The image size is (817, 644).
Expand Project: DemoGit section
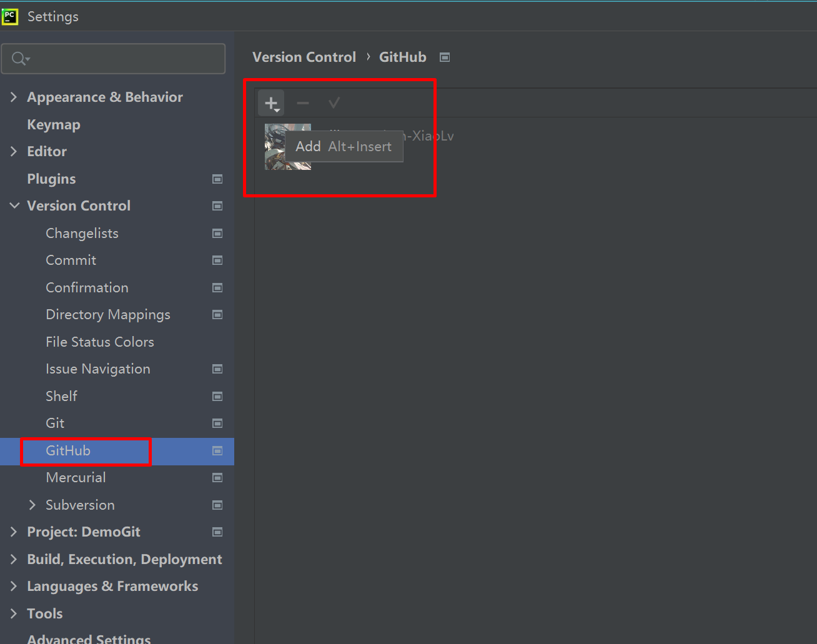[14, 532]
